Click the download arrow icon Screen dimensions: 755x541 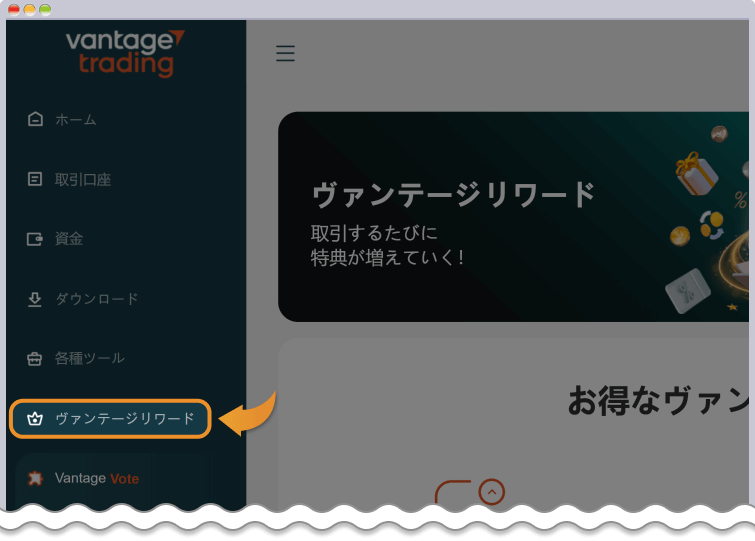[x=35, y=299]
